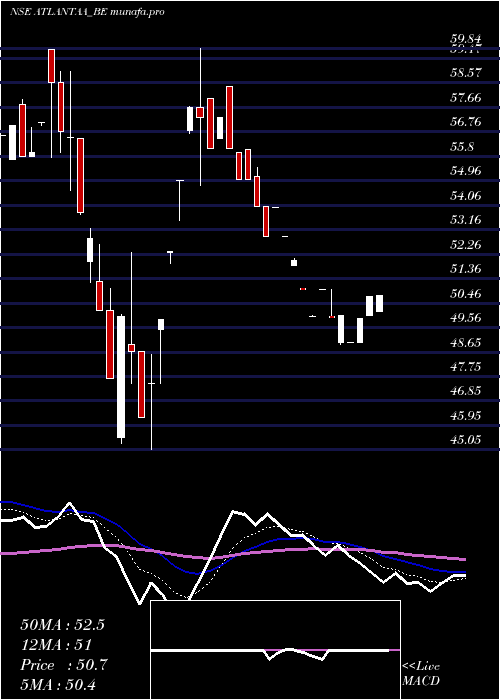Click the tallest red candlestick near 59.84
Image resolution: width=500 pixels, height=700 pixels.
(52, 66)
